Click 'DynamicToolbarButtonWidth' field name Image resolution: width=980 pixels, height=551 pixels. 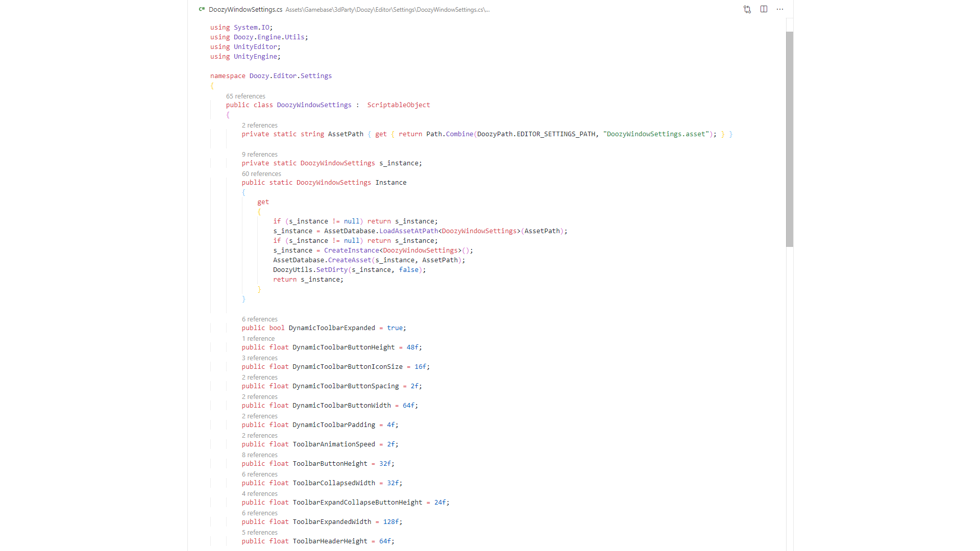click(341, 406)
